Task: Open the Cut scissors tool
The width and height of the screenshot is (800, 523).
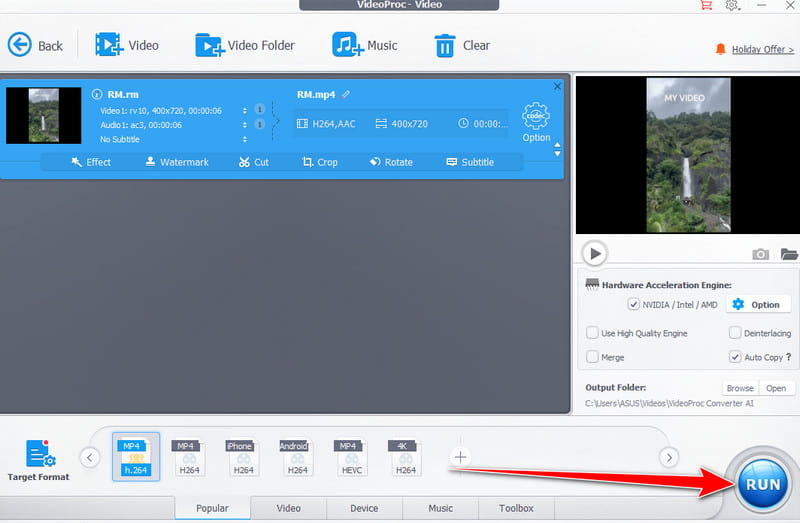Action: (x=245, y=162)
